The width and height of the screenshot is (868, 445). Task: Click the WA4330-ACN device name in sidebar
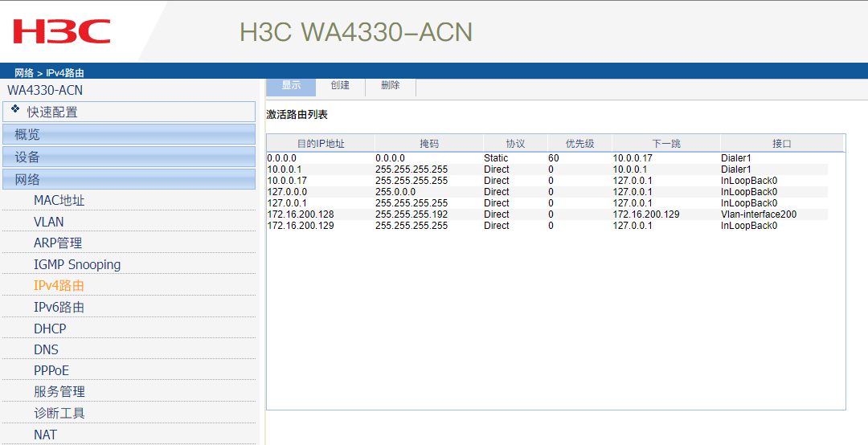45,90
